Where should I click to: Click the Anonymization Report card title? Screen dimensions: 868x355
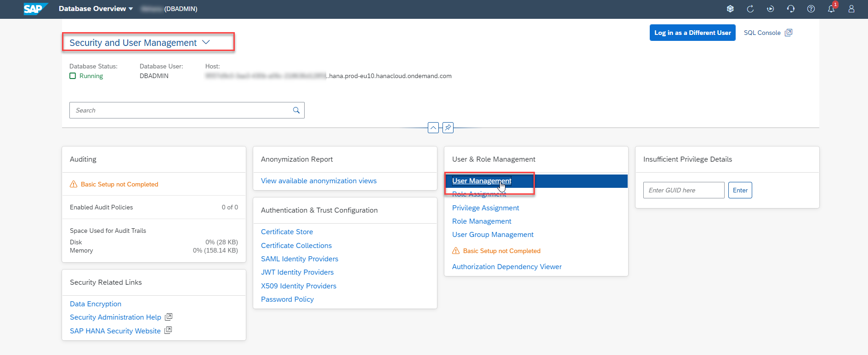pyautogui.click(x=297, y=159)
